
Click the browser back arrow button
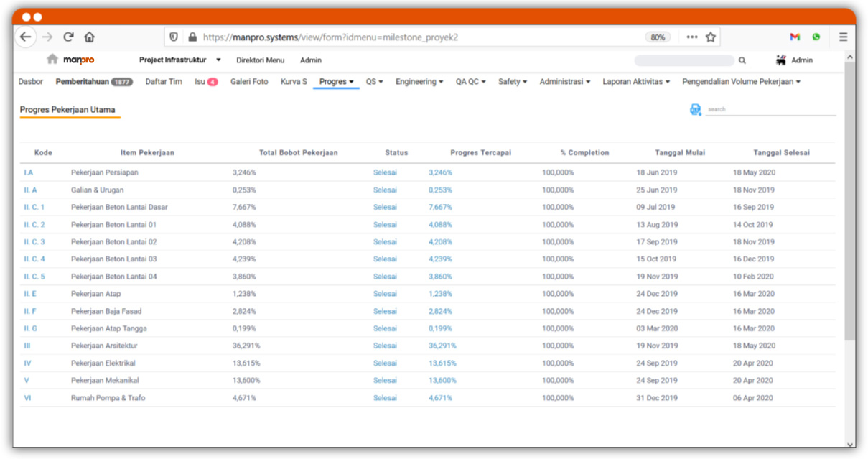(26, 37)
